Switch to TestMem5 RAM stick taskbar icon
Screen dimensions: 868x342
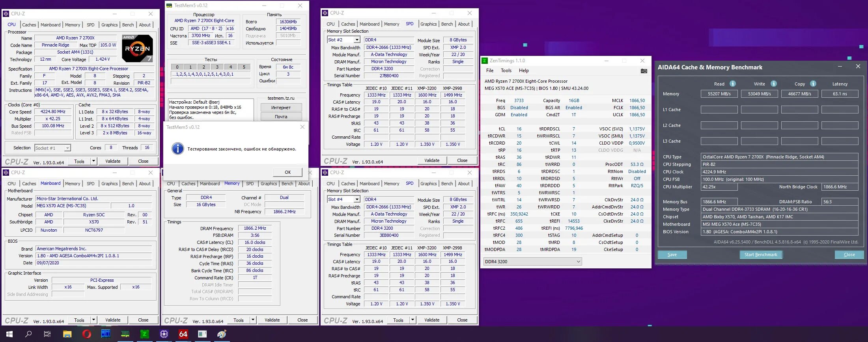(x=125, y=334)
